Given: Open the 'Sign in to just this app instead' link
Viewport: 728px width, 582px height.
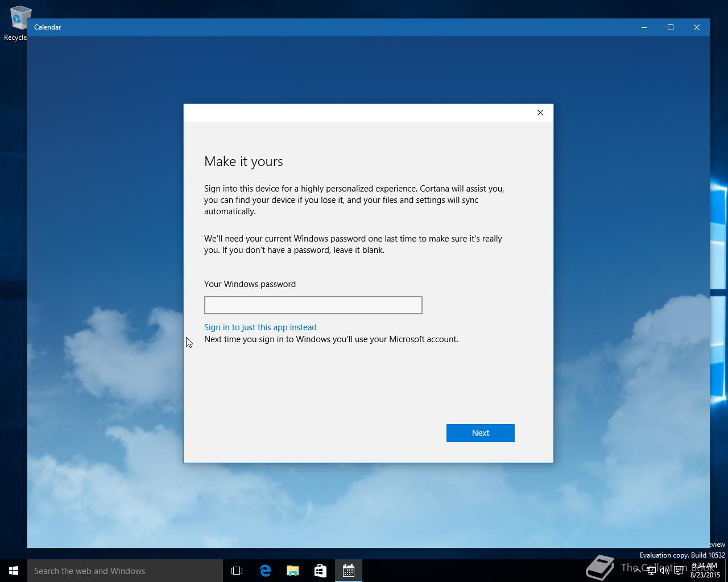Looking at the screenshot, I should (x=260, y=327).
